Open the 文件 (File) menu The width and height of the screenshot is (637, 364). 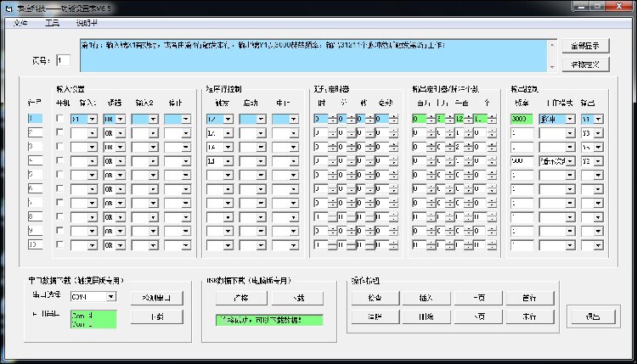click(x=20, y=23)
